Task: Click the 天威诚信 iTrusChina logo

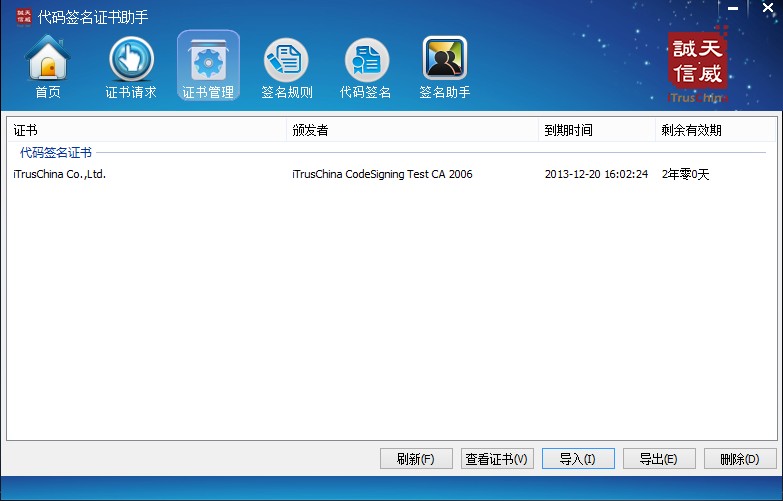Action: coord(698,64)
